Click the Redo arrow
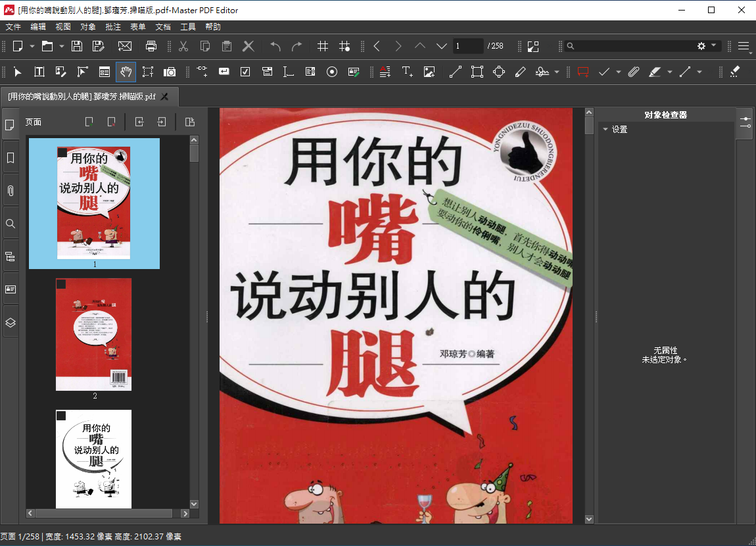 [296, 46]
